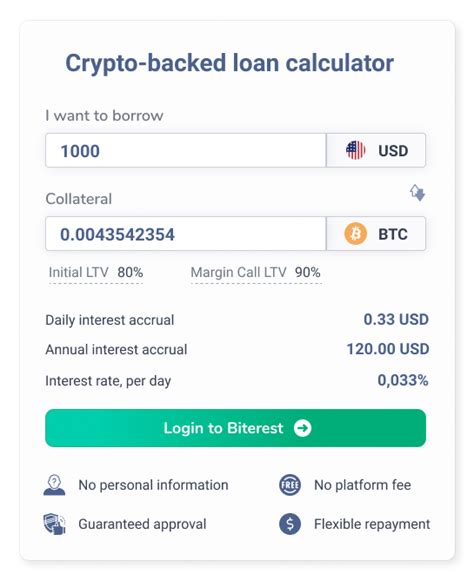Select the Initial LTV 80% option
The height and width of the screenshot is (580, 474).
[96, 273]
